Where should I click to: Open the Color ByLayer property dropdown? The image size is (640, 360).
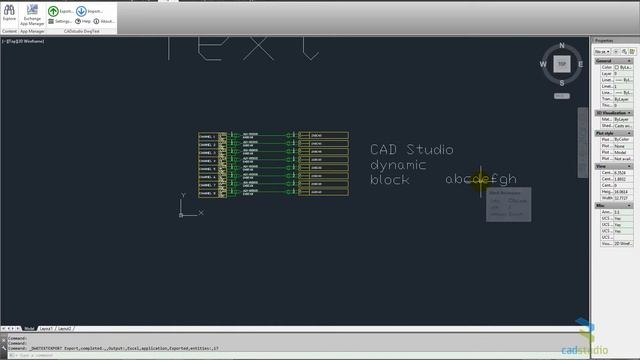[x=623, y=67]
